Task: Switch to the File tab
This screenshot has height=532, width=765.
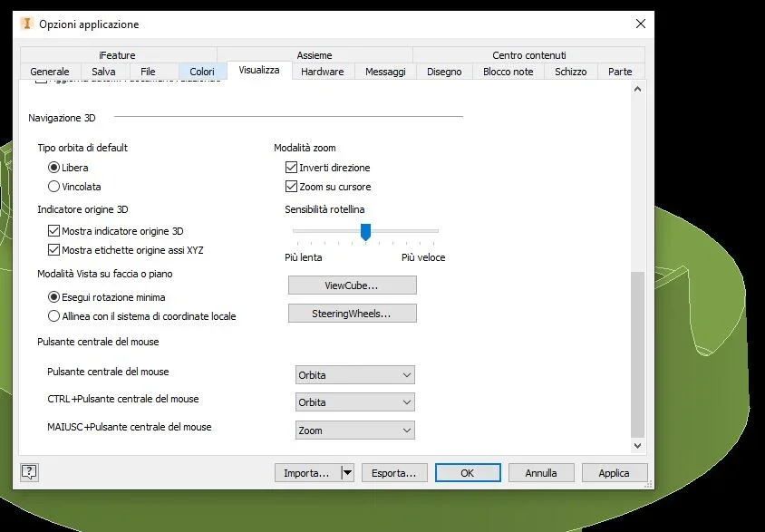Action: click(148, 72)
